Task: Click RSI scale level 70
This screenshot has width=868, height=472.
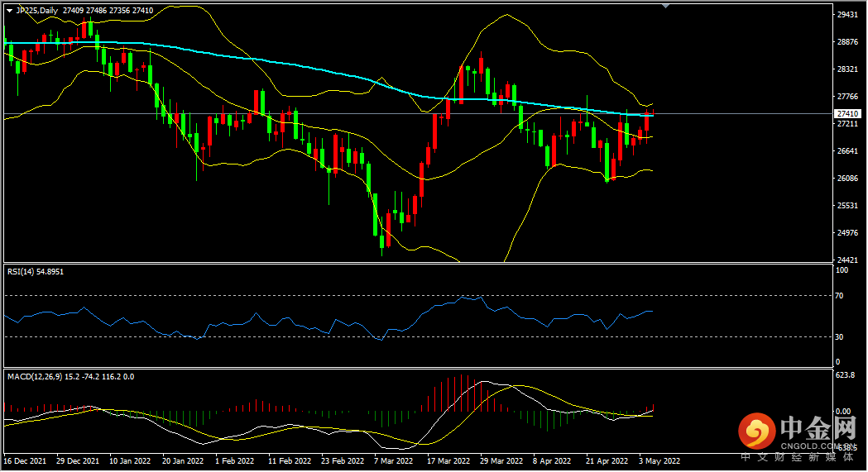Action: tap(840, 296)
